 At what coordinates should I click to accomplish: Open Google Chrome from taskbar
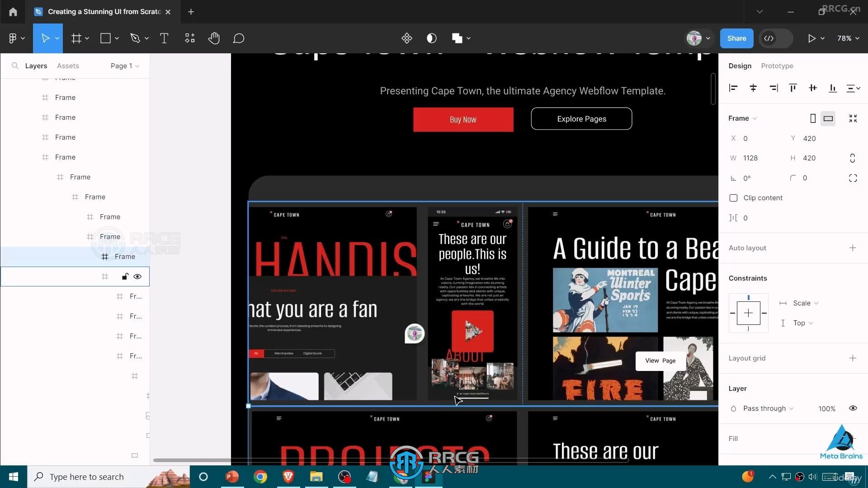click(260, 477)
